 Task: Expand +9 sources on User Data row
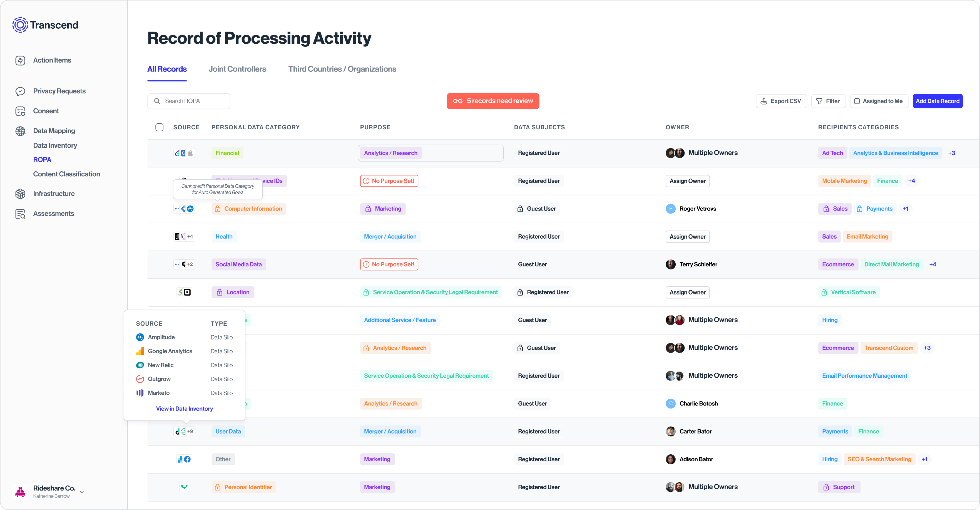190,431
